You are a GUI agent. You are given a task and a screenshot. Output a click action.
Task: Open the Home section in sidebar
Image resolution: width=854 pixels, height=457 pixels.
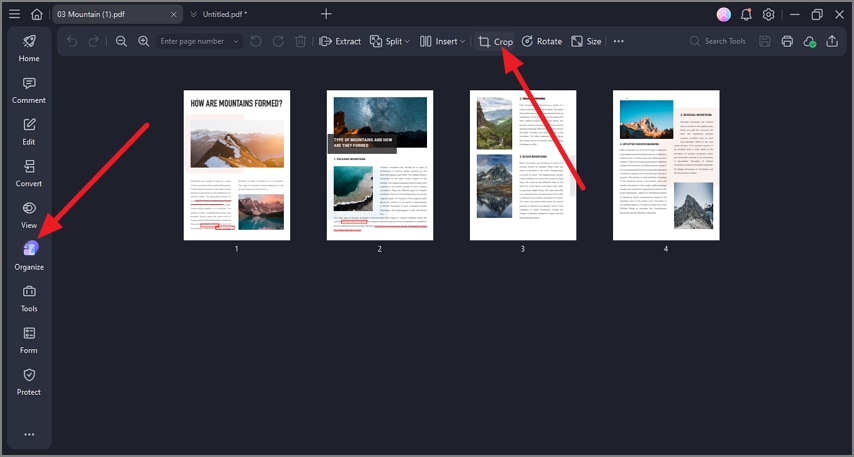click(x=29, y=48)
